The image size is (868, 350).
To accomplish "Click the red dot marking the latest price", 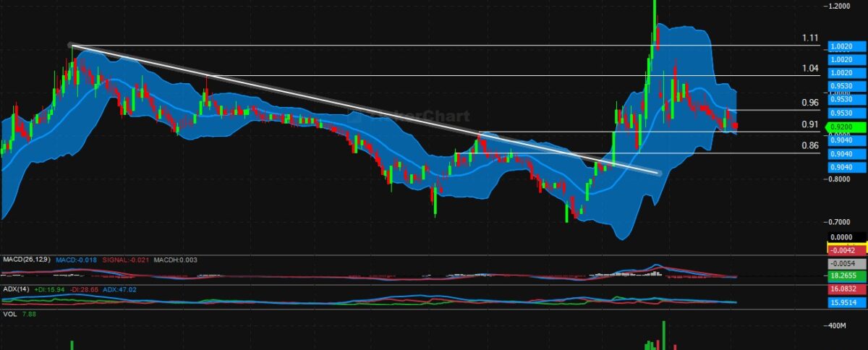I will point(735,126).
